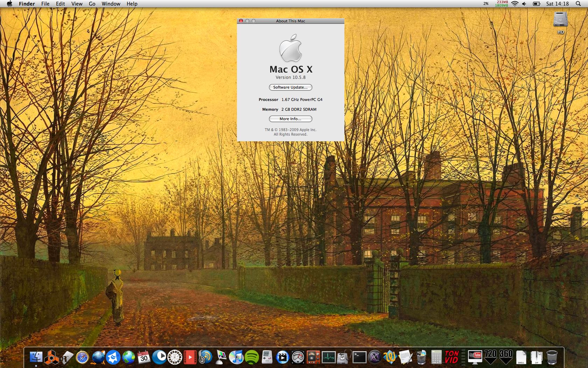Open the blue icon with white cat-face rocket in dock

113,357
